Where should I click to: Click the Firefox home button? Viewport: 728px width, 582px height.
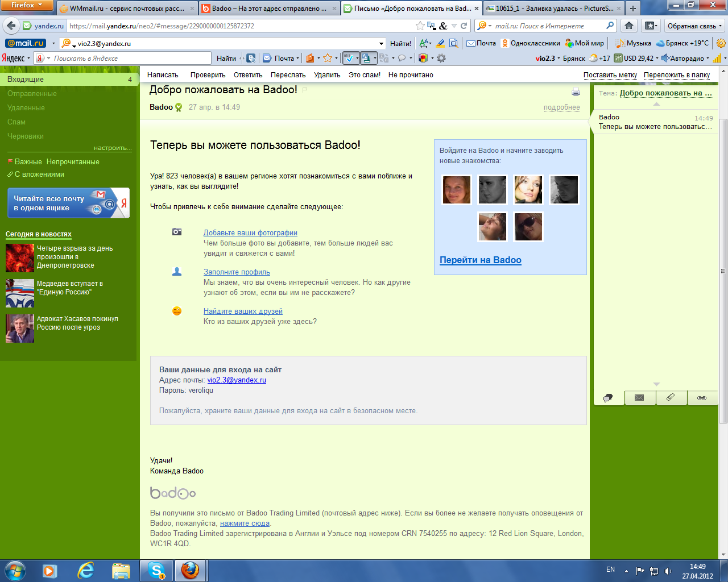pos(629,26)
